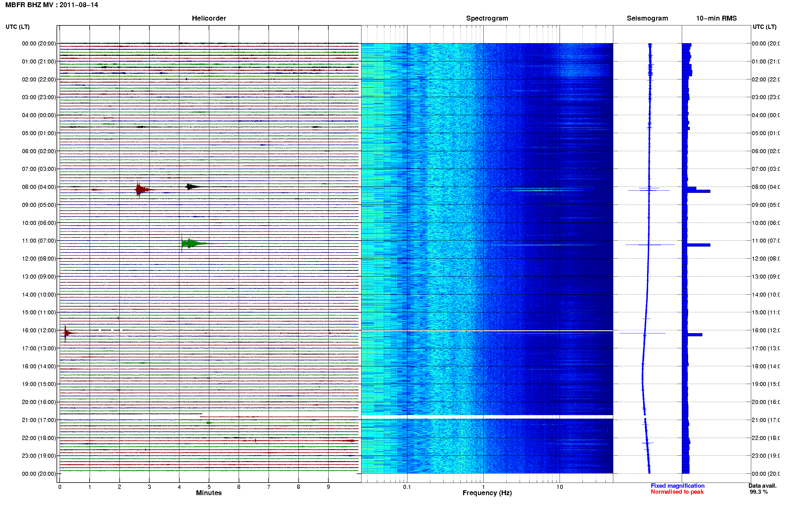The image size is (812, 508).
Task: Click the 04:00 (00:00) left time label
Action: pos(39,115)
